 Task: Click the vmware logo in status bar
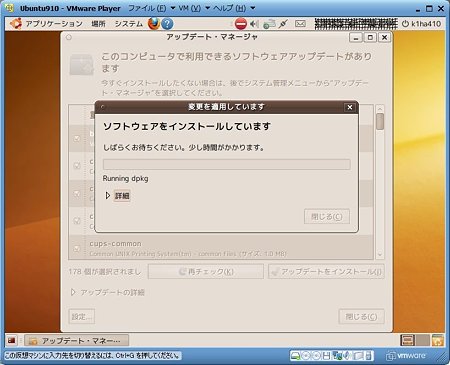pyautogui.click(x=406, y=356)
